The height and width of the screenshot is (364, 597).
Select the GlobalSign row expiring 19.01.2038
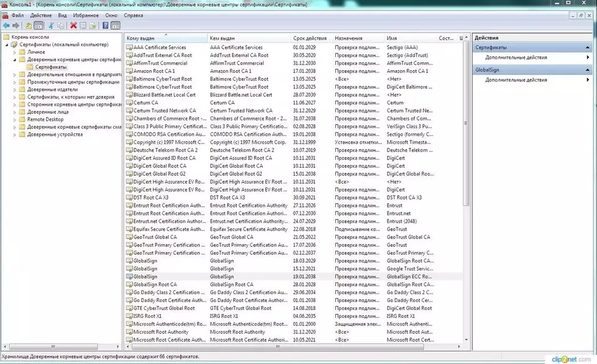click(294, 276)
